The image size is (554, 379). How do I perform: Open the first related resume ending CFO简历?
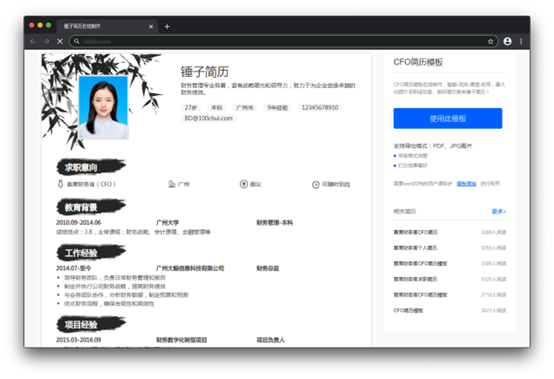pos(416,232)
